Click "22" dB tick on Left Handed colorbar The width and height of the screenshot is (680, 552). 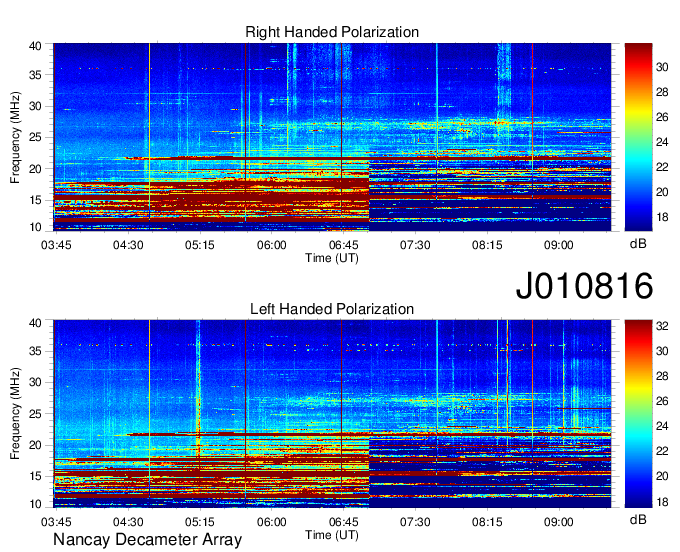(662, 451)
